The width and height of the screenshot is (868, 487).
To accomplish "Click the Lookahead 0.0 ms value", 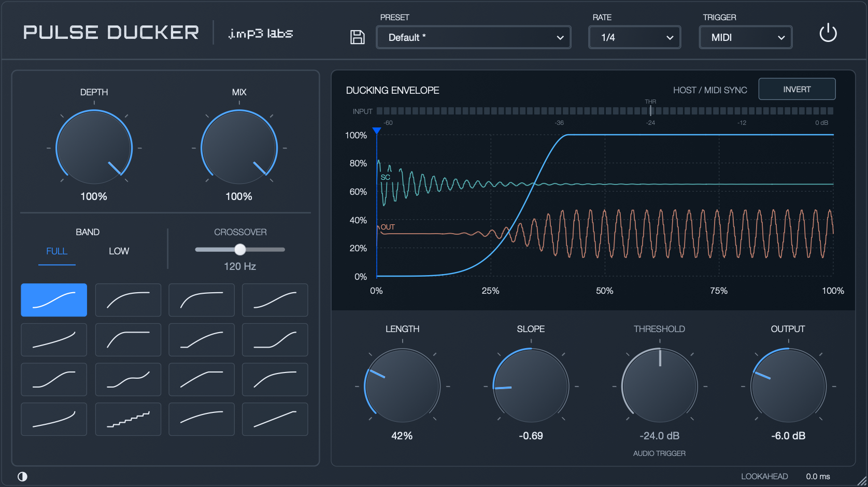I will tap(818, 477).
